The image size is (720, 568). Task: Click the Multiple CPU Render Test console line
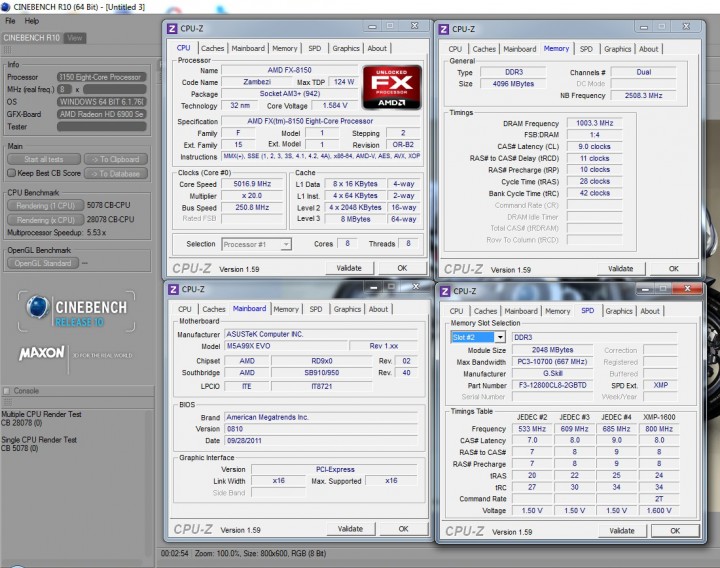pyautogui.click(x=41, y=414)
